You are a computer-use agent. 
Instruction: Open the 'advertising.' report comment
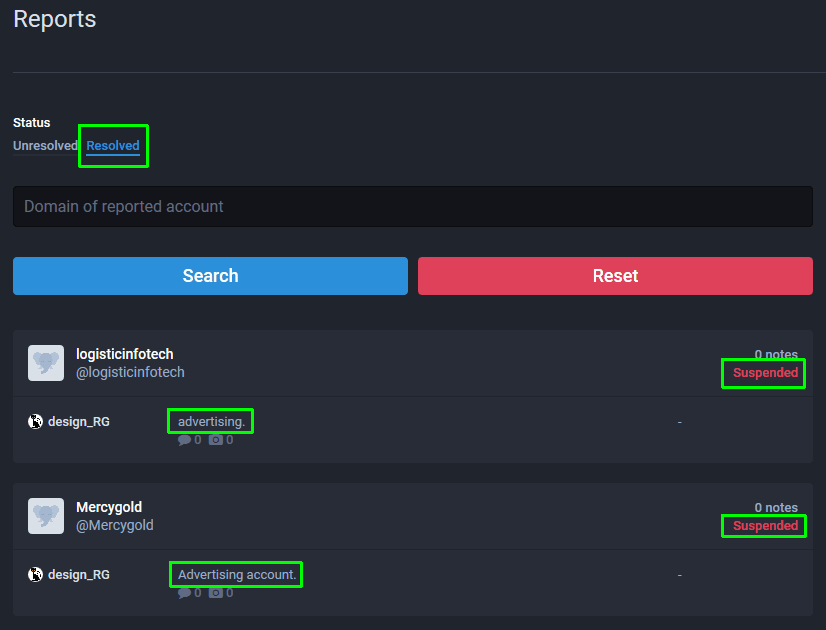[x=211, y=422]
